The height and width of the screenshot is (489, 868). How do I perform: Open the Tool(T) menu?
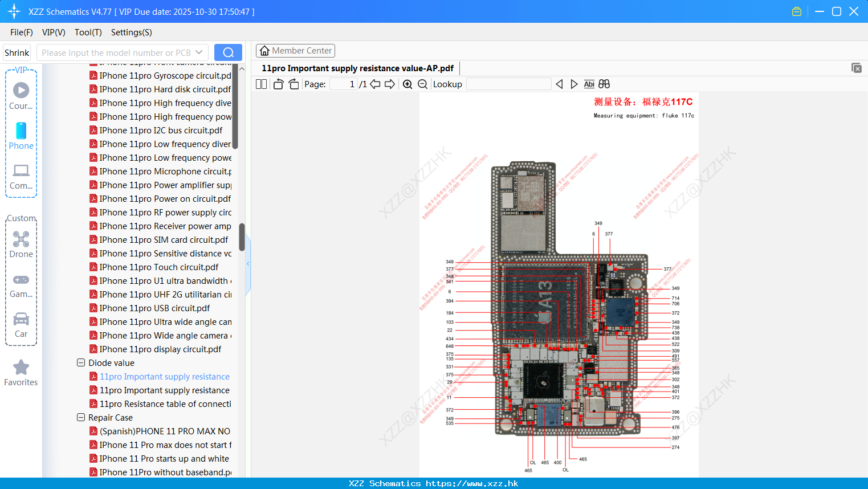(x=88, y=32)
